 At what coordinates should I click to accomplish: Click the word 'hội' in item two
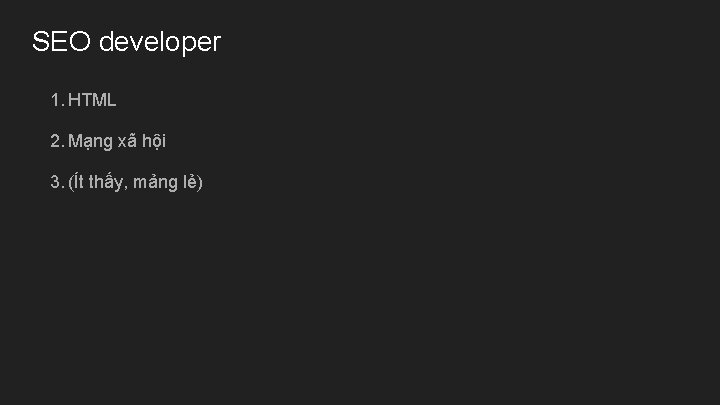tap(155, 142)
